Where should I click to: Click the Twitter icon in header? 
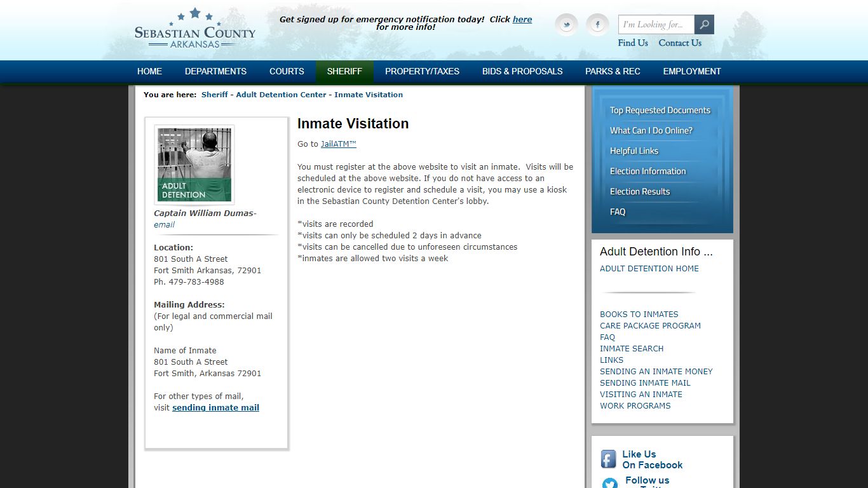coord(566,25)
